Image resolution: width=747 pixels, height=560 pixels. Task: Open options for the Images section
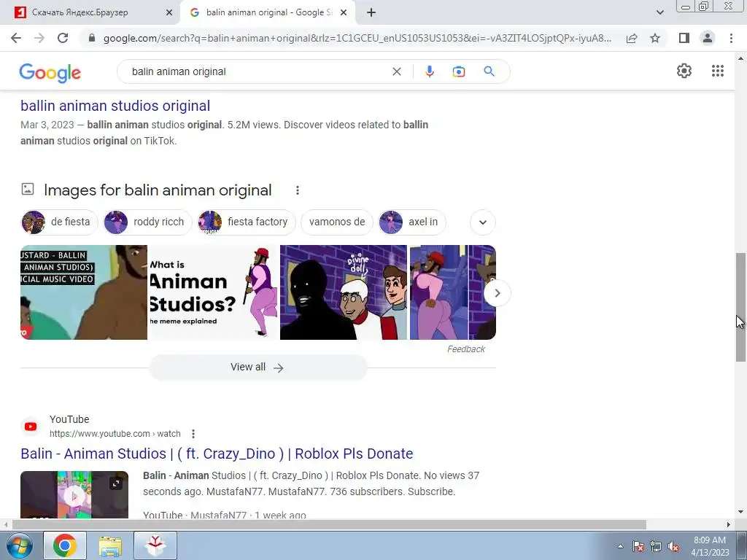pyautogui.click(x=298, y=190)
